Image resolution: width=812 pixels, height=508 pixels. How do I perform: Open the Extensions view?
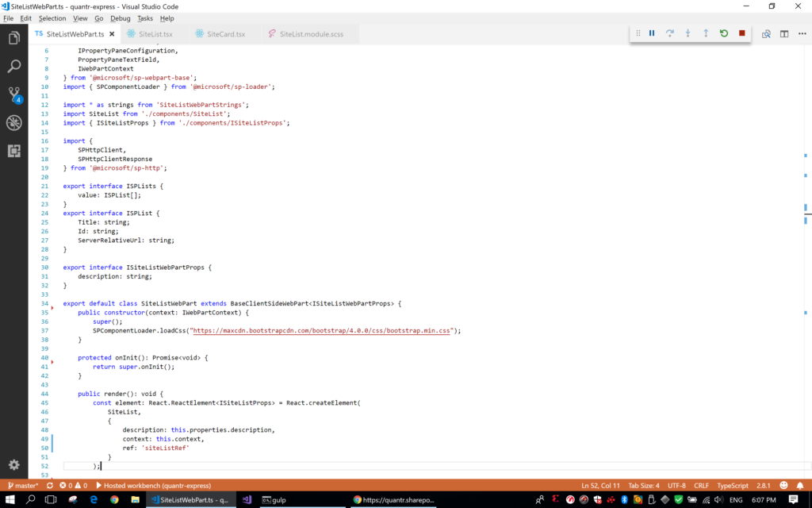(x=13, y=151)
